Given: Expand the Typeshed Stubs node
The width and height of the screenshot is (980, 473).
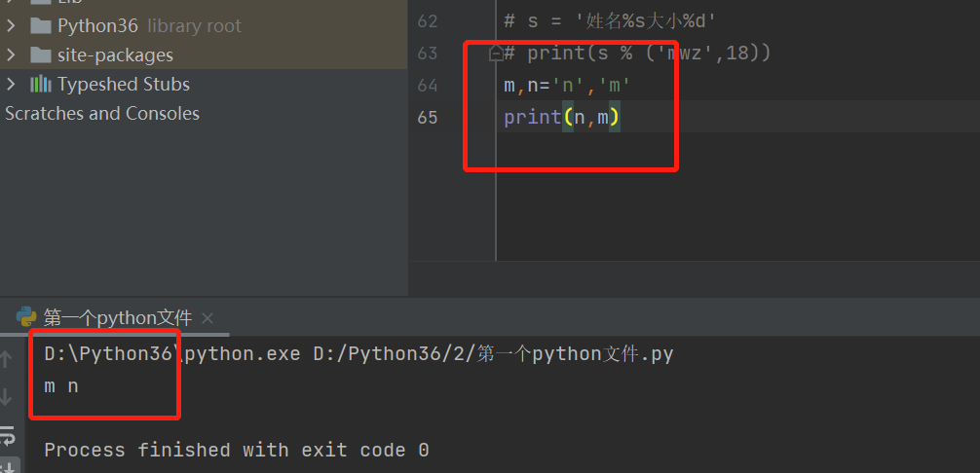Looking at the screenshot, I should tap(10, 85).
